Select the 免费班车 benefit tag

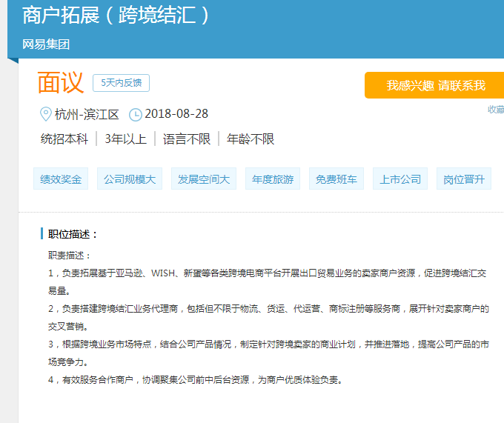pyautogui.click(x=336, y=179)
